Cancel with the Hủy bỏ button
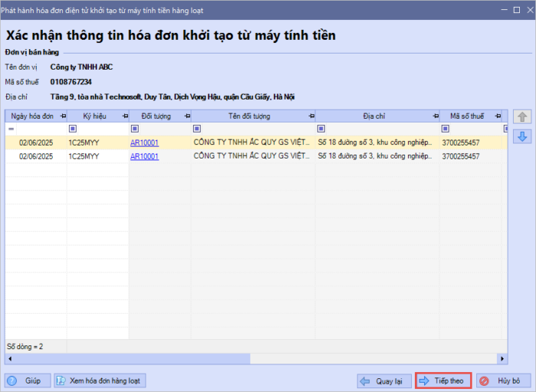 499,381
